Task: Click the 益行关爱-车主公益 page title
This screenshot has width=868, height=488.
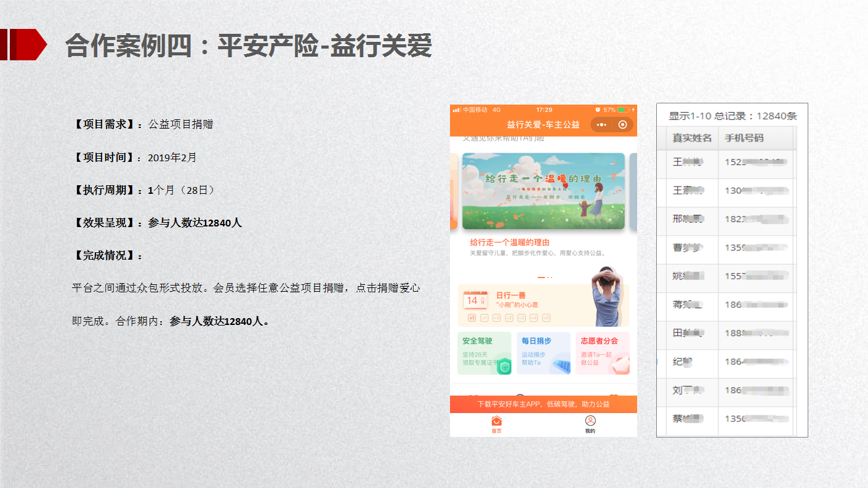Action: 543,125
